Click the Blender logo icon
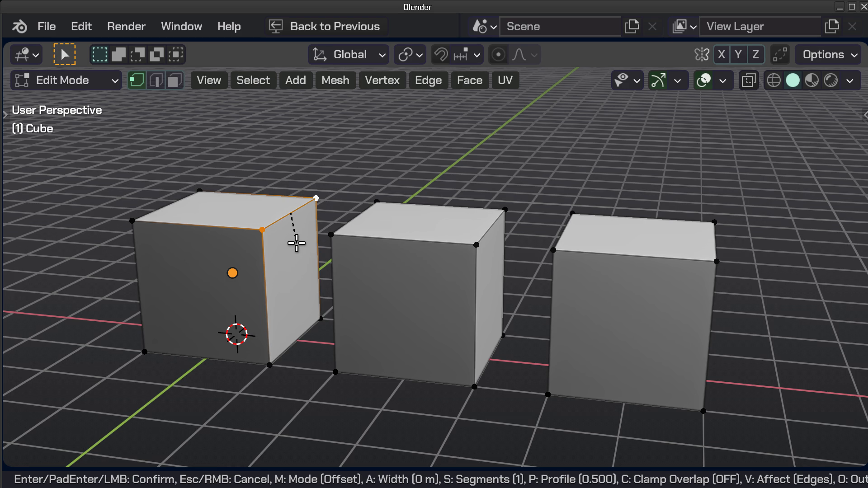Viewport: 868px width, 488px height. (x=19, y=26)
